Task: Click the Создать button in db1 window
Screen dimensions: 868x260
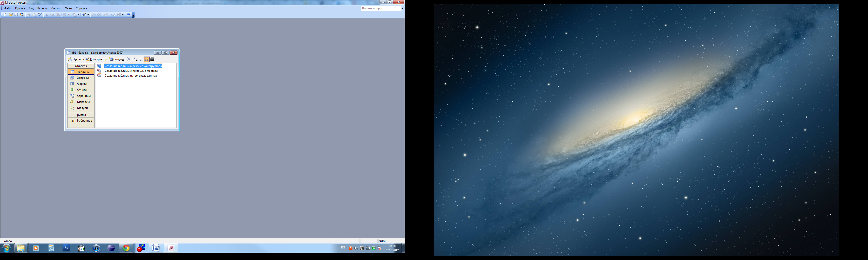Action: click(116, 59)
